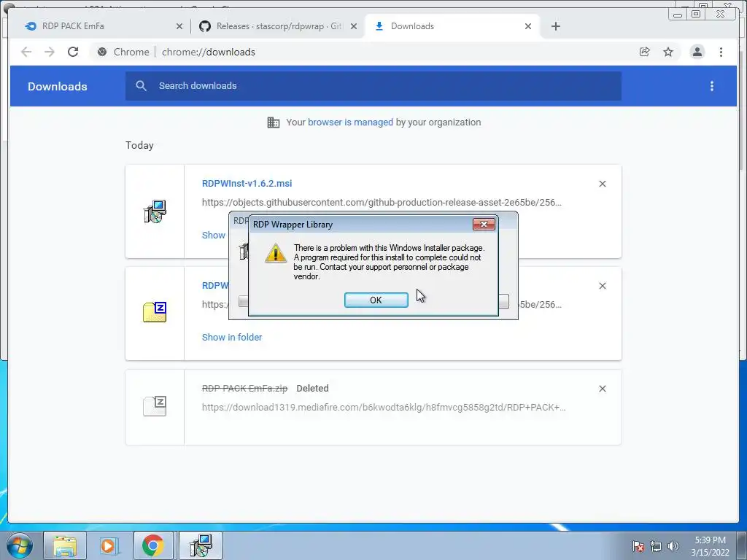Remove the second zip download entry

602,286
